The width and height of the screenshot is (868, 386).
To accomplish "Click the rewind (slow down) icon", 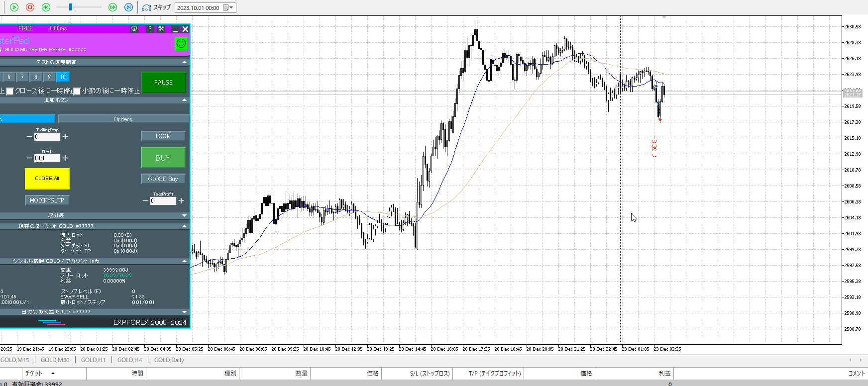I will (x=46, y=7).
